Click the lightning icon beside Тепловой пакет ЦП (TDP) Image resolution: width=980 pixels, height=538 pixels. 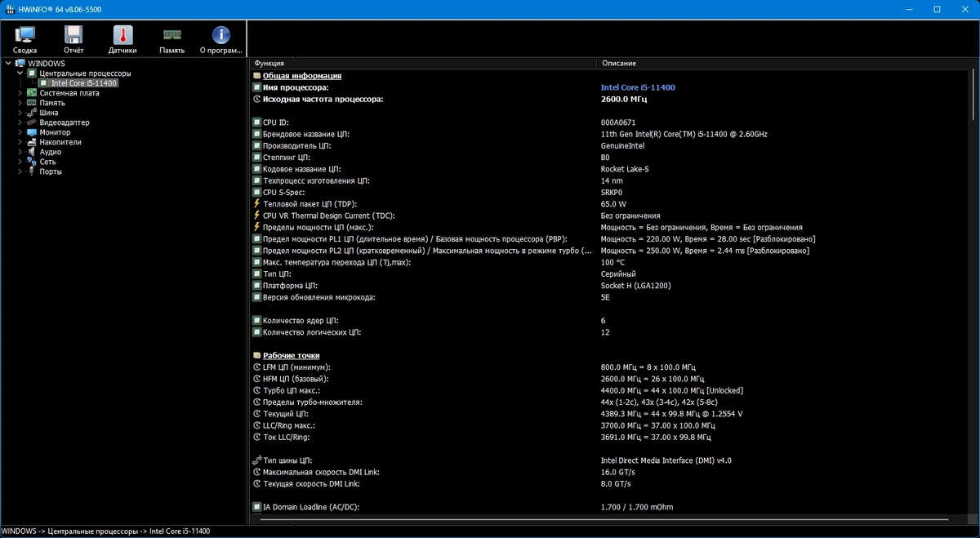click(x=256, y=204)
